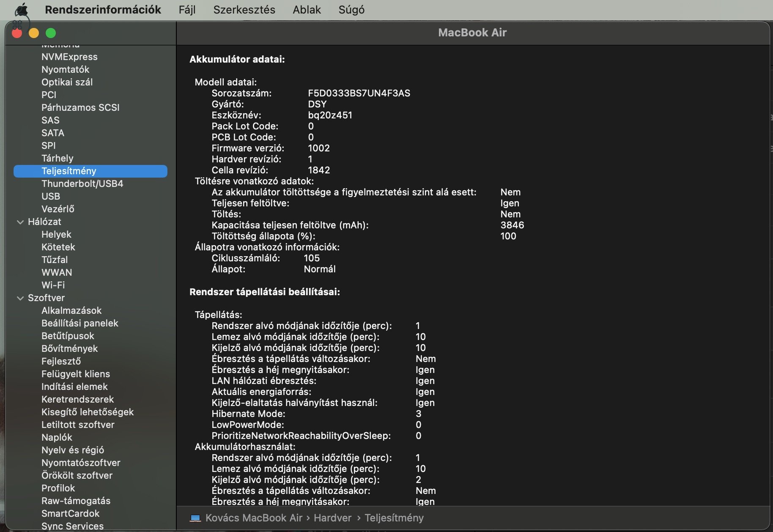Select Naplók in the sidebar
Screen dimensions: 773x532
tap(57, 437)
